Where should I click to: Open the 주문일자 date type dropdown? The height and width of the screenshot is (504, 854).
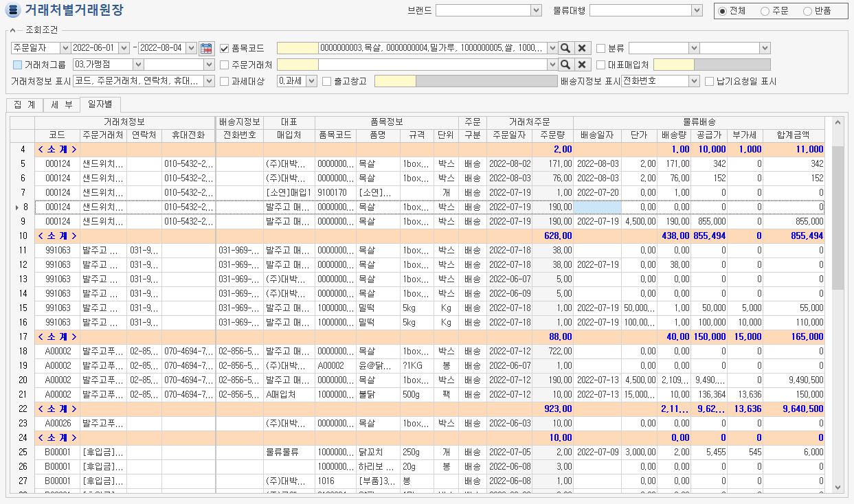(65, 48)
